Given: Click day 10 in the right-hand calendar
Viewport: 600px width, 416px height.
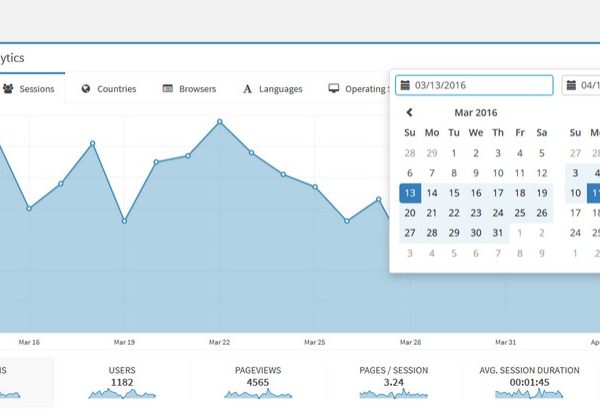Looking at the screenshot, I should coord(576,193).
